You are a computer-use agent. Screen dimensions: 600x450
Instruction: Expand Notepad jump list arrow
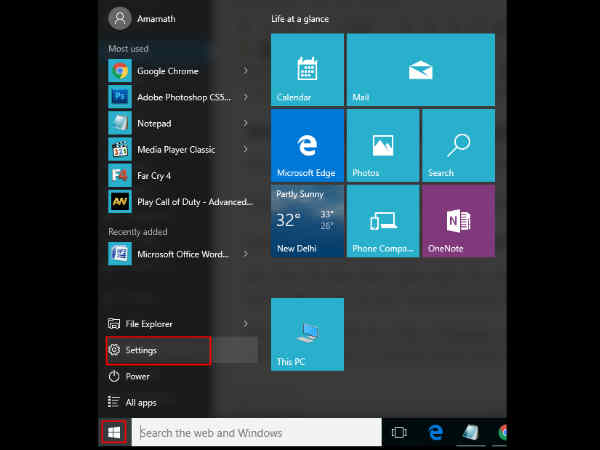[245, 123]
